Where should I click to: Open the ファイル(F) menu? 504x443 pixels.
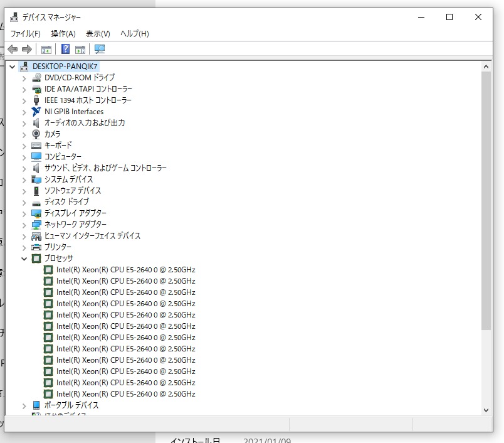(x=26, y=34)
